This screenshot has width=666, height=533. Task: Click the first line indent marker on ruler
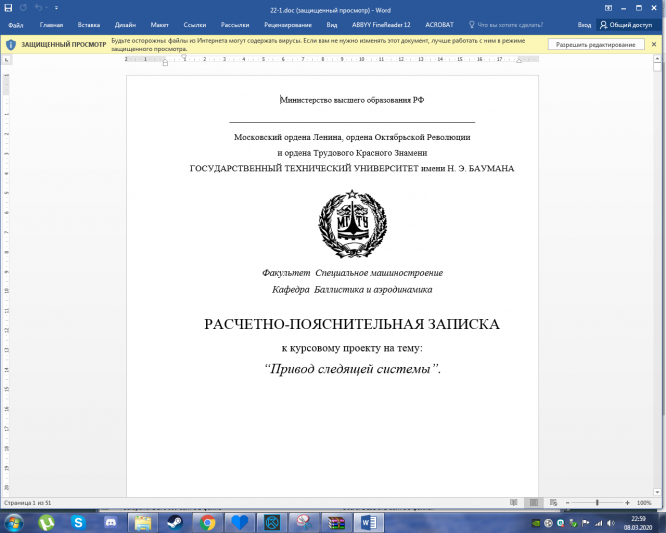coord(184,56)
